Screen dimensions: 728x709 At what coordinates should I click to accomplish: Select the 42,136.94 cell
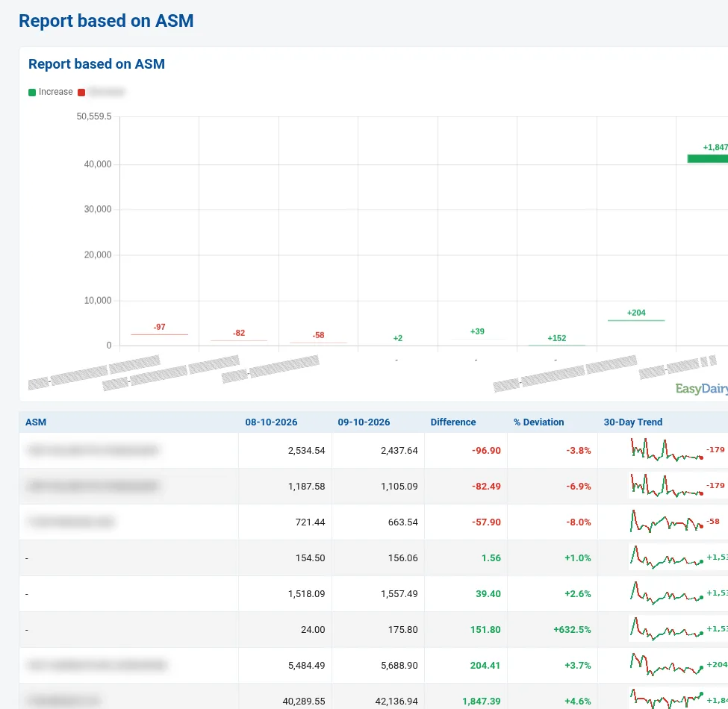pyautogui.click(x=378, y=696)
